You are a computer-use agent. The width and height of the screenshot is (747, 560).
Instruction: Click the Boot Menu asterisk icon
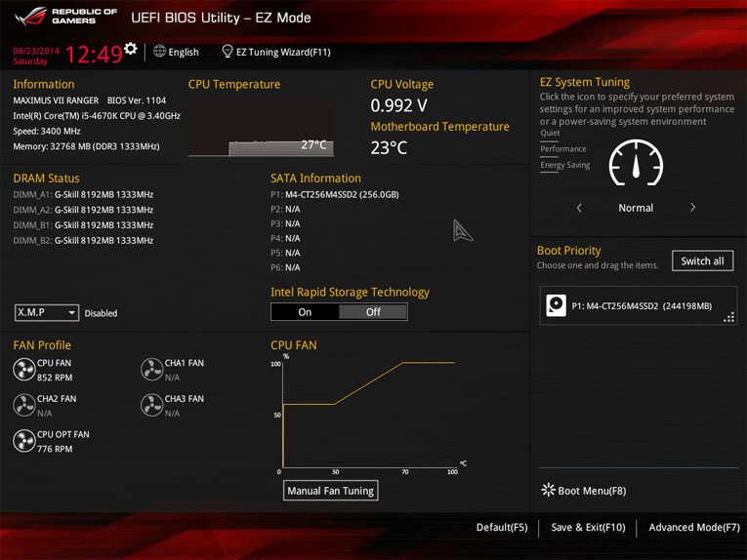tap(549, 490)
